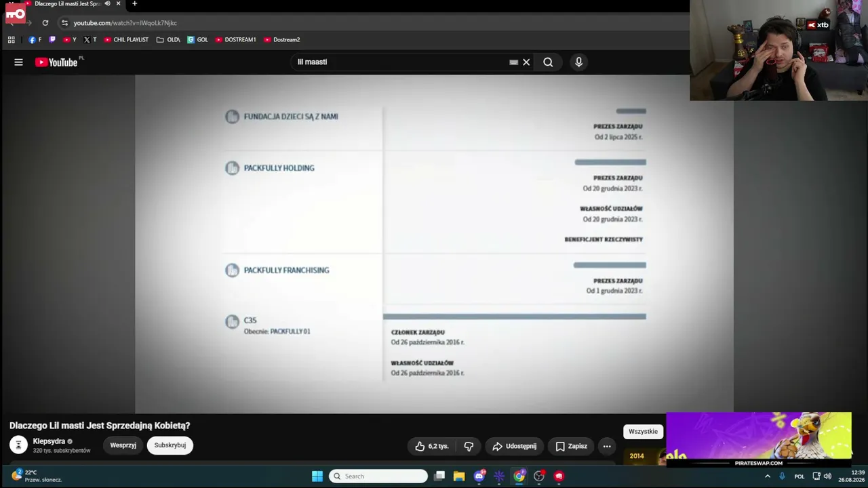
Task: Open the on-screen keyboard in the search box
Action: tap(513, 62)
